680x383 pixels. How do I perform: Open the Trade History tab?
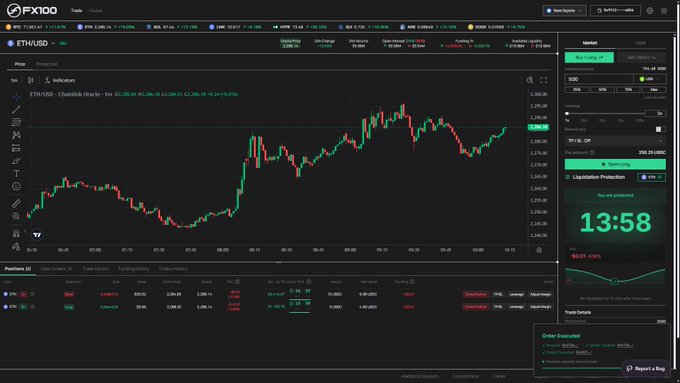click(95, 269)
